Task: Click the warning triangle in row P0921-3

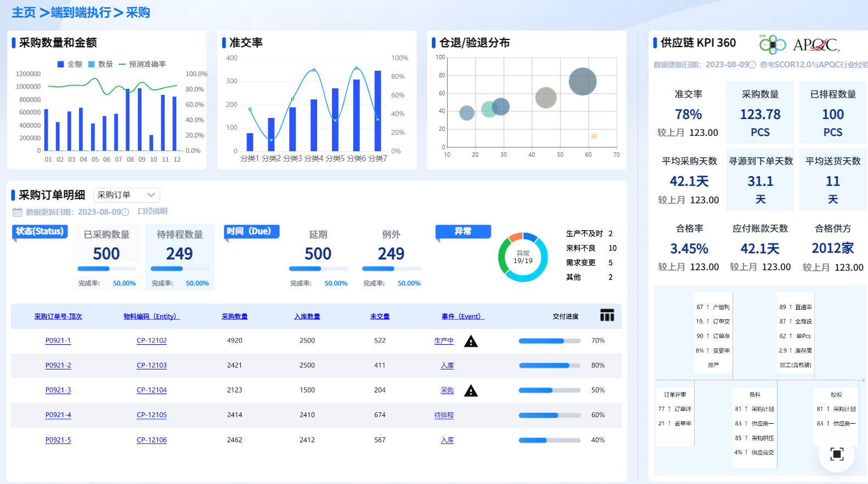Action: click(471, 391)
